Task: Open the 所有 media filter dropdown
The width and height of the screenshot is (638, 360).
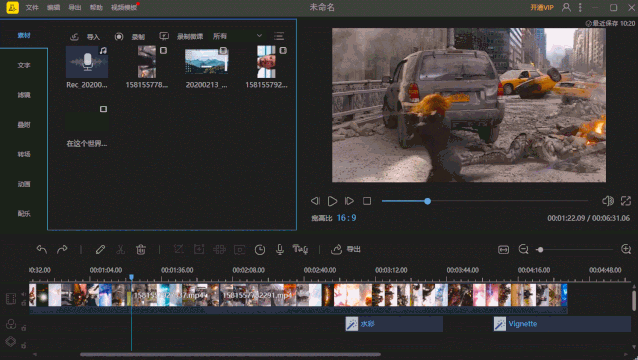Action: coord(238,36)
